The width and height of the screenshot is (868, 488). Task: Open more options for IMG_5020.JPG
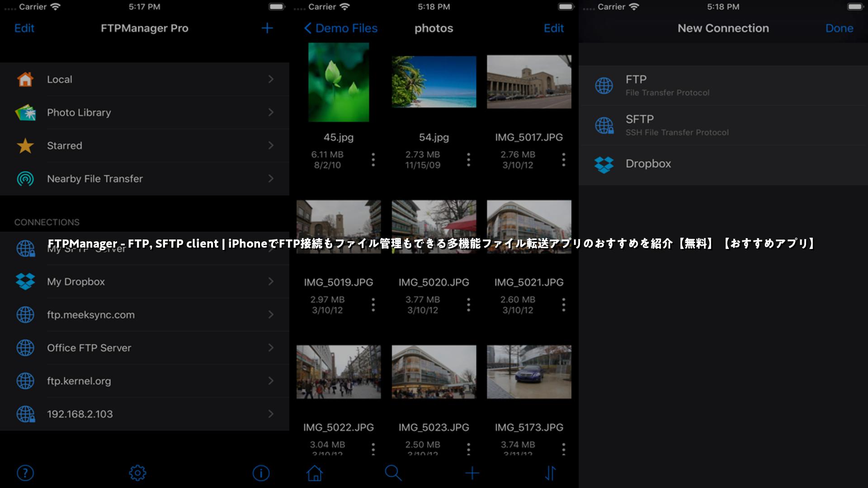(x=468, y=305)
